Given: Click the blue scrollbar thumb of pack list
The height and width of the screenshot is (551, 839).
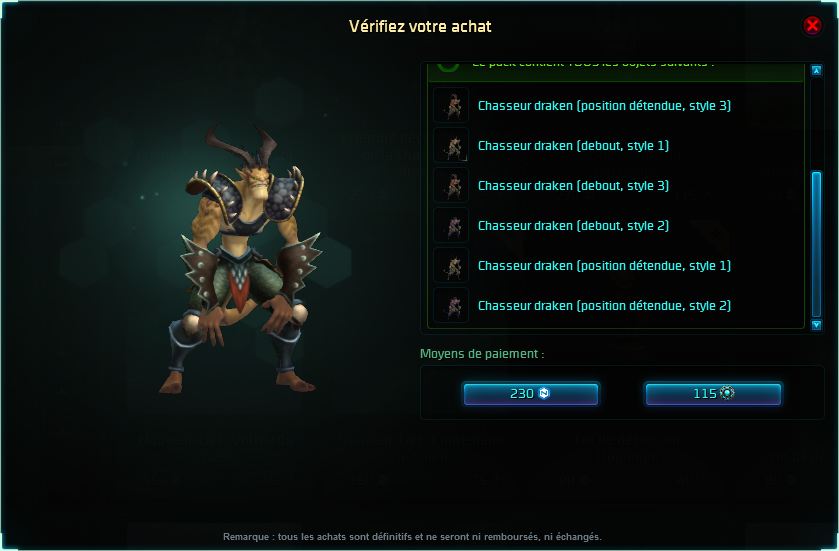Looking at the screenshot, I should tap(816, 244).
